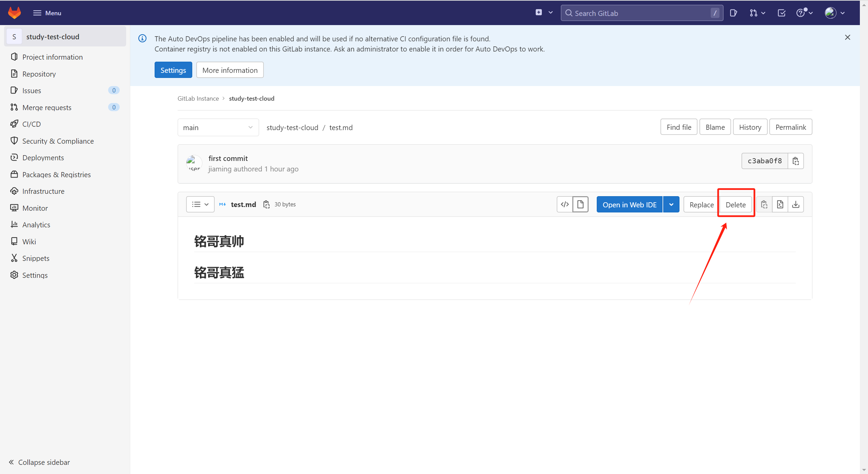Copy the commit SHA c3aba0f8
This screenshot has height=474, width=868.
pos(795,161)
